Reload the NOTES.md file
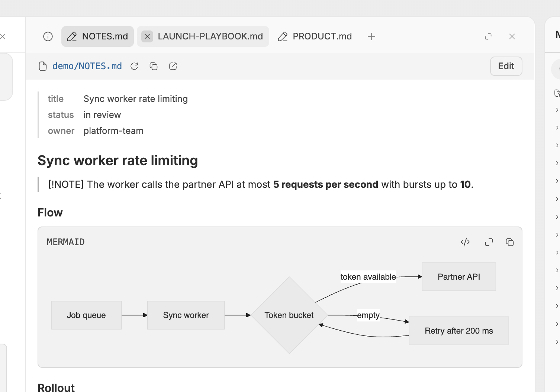This screenshot has width=560, height=392. tap(134, 66)
